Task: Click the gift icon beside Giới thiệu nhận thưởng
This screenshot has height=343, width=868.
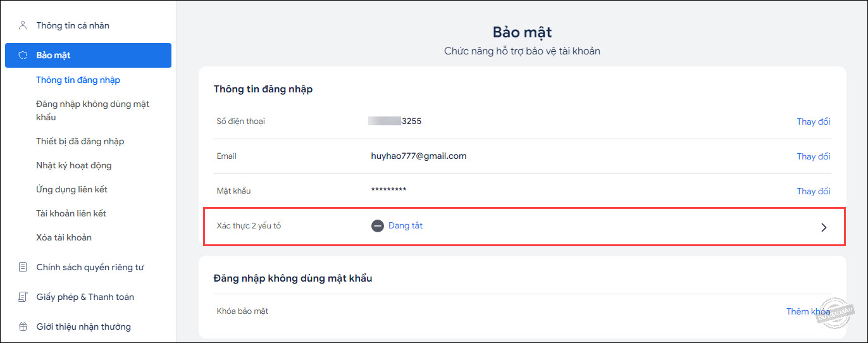Action: pos(23,327)
